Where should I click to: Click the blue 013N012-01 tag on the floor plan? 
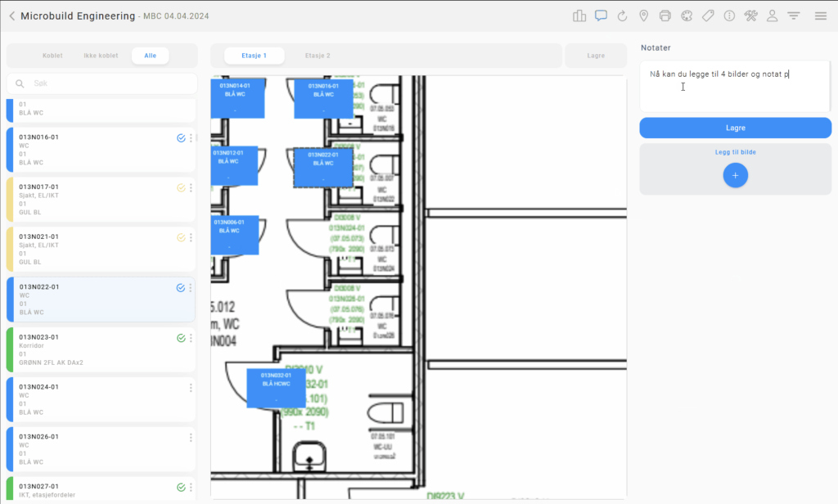(234, 166)
